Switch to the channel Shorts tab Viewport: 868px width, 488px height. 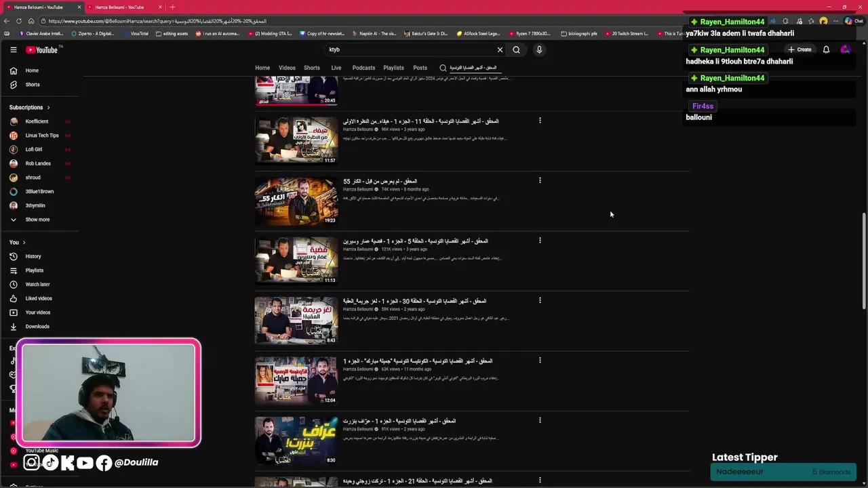(312, 68)
